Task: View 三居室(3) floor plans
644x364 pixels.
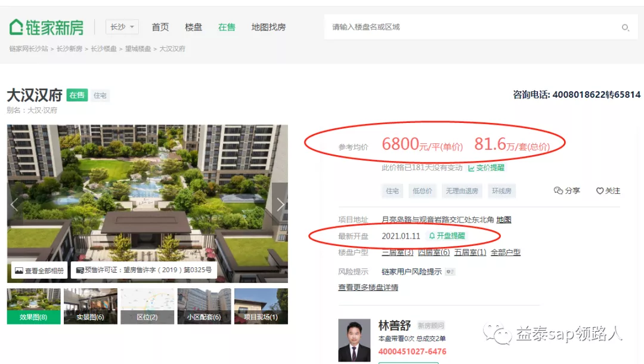Action: point(398,252)
